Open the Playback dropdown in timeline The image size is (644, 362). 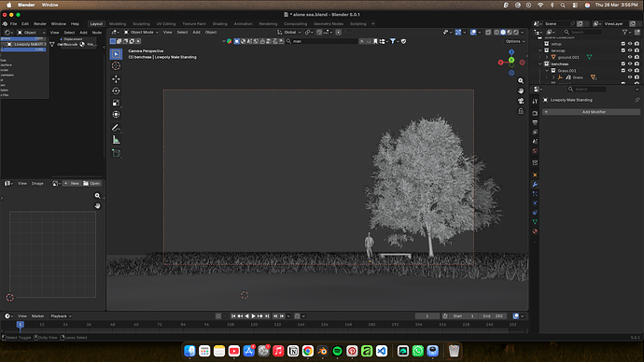coord(61,316)
